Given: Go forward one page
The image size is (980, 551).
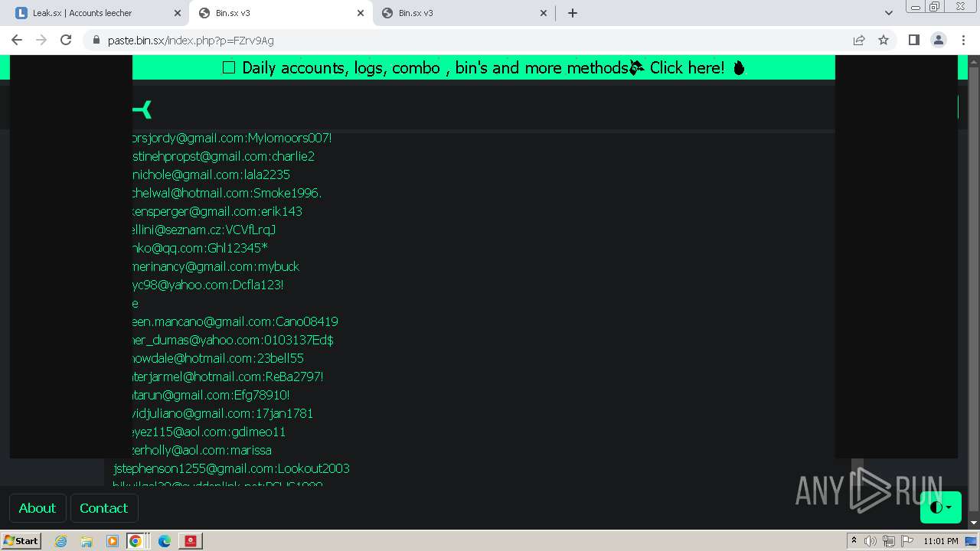Looking at the screenshot, I should [x=41, y=40].
